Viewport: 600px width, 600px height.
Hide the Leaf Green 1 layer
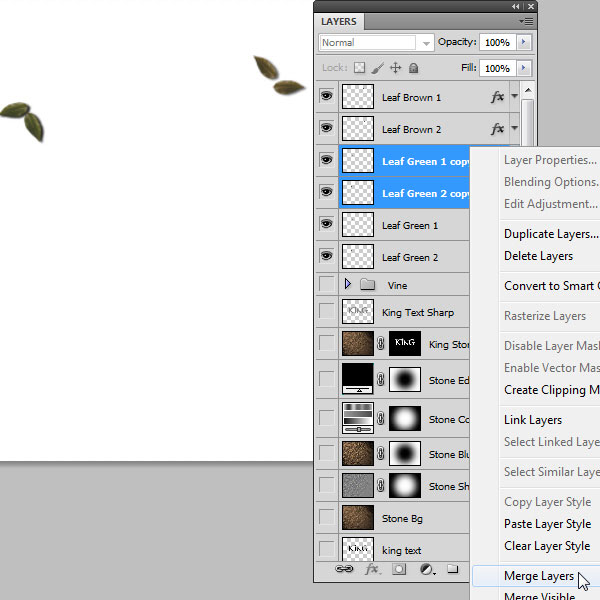click(x=326, y=224)
